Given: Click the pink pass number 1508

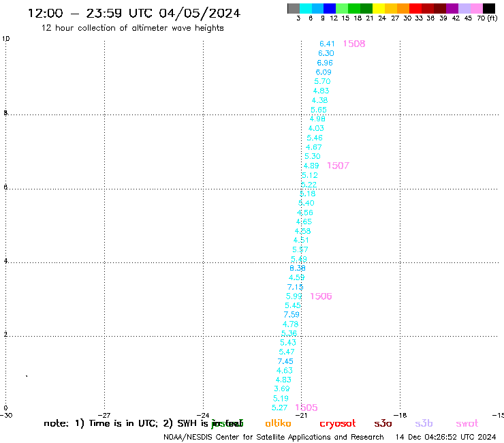Looking at the screenshot, I should [x=354, y=44].
